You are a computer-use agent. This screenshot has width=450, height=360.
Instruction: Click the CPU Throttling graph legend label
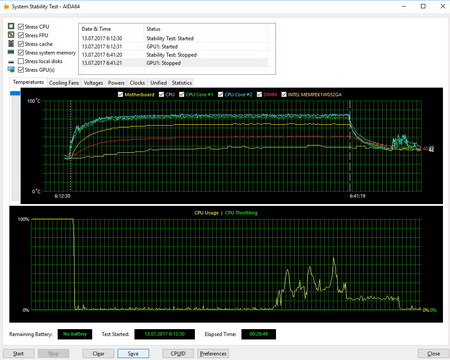pos(241,213)
